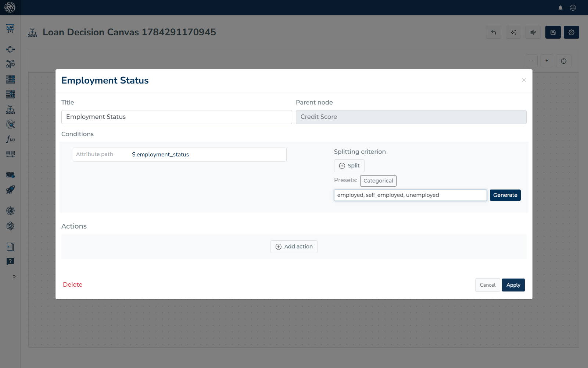This screenshot has width=588, height=368.
Task: Open the dashboard presentation icon in sidebar
Action: [x=10, y=28]
